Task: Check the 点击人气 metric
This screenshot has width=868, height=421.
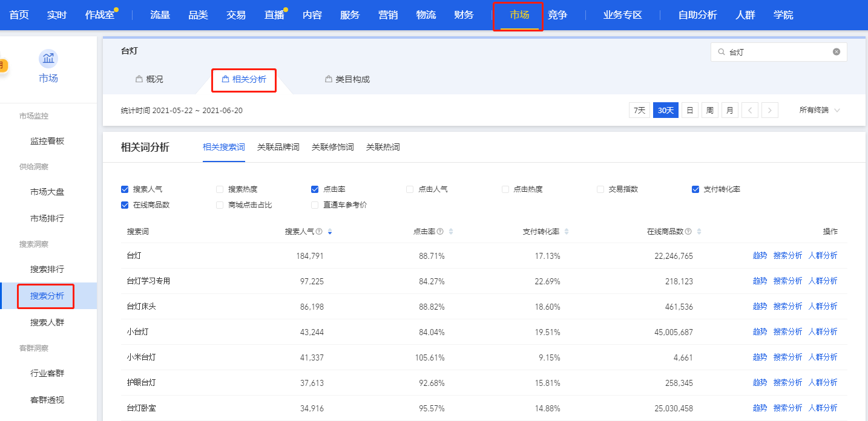Action: pos(410,189)
